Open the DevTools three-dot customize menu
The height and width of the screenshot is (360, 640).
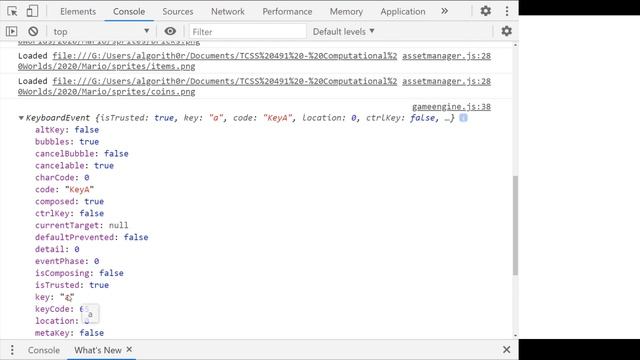[507, 11]
